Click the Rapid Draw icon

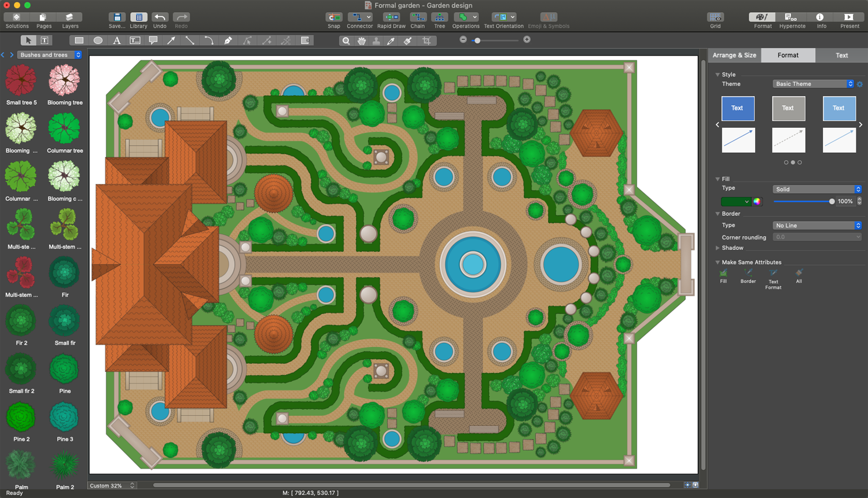click(x=391, y=17)
